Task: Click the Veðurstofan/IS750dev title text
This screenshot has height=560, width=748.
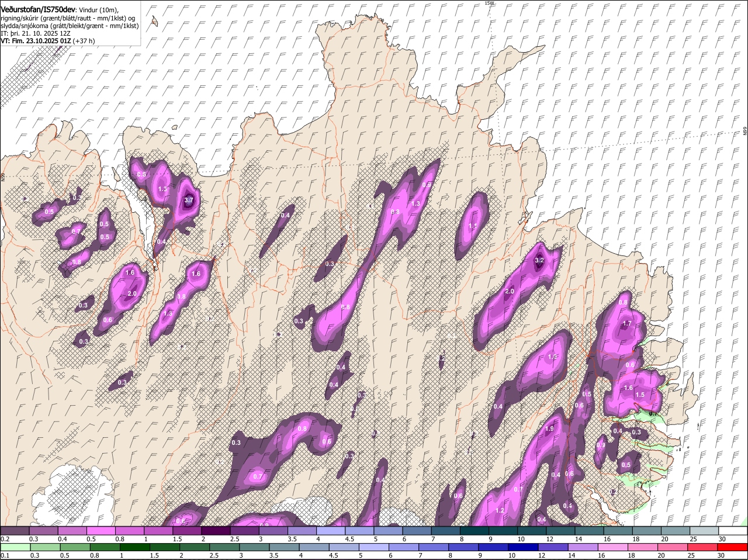Action: (38, 9)
